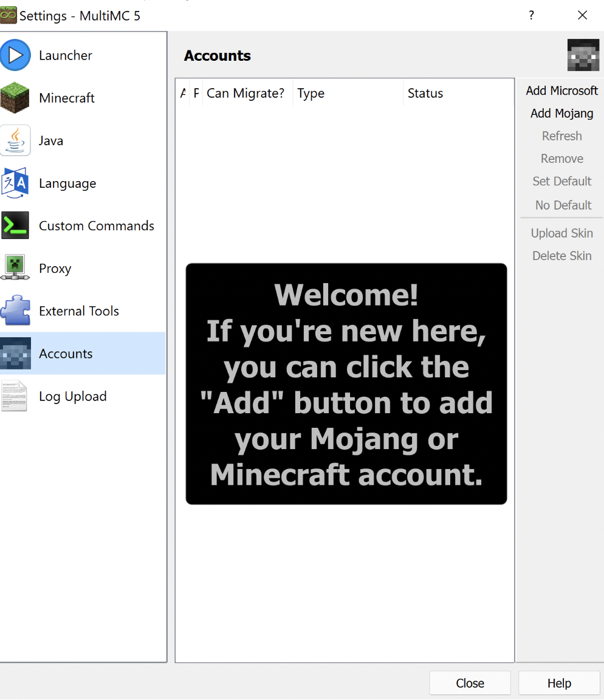Viewport: 604px width, 700px height.
Task: Click the Remove account button
Action: (x=561, y=159)
